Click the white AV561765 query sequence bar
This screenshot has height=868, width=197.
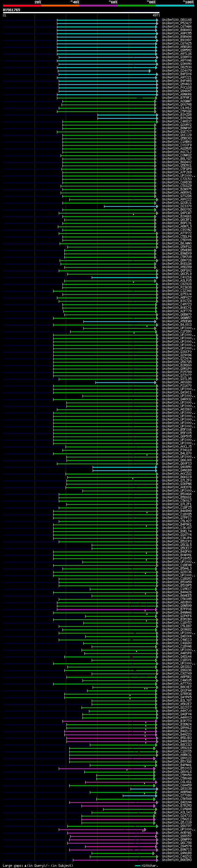click(81, 13)
